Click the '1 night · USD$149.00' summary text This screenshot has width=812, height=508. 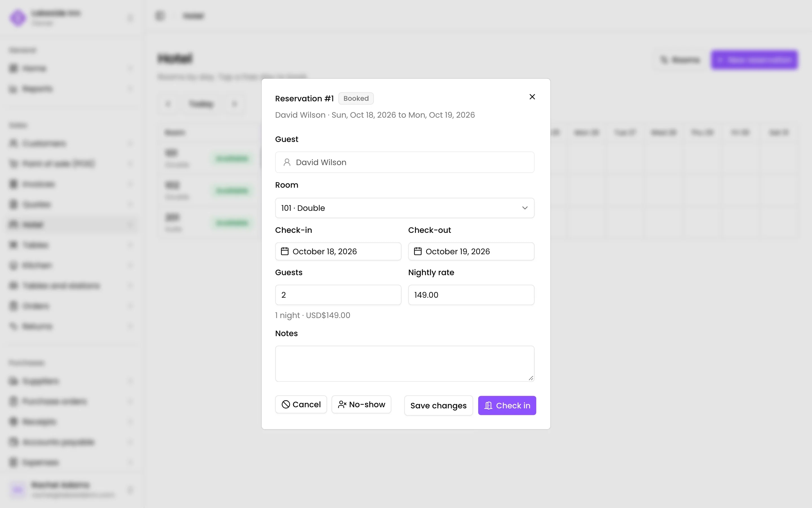point(312,316)
